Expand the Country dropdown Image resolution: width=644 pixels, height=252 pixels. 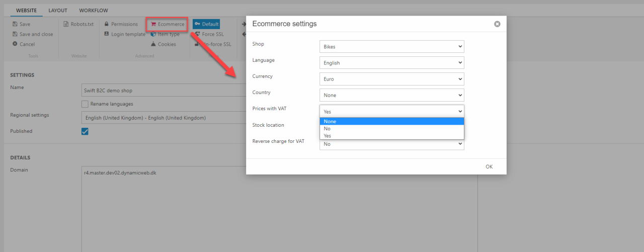[391, 95]
